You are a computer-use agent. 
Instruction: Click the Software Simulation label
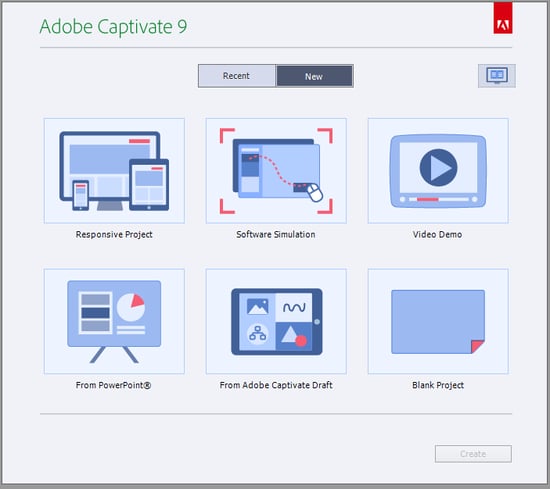[276, 234]
